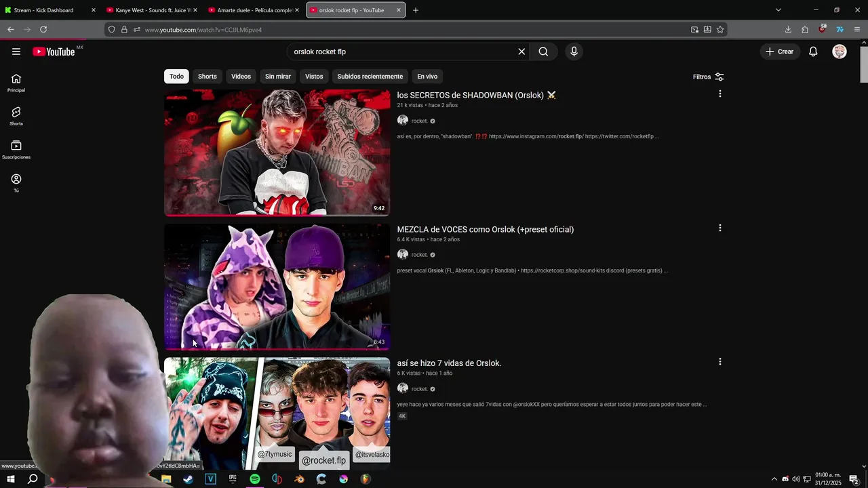
Task: Start voice search with the microphone
Action: coord(574,52)
